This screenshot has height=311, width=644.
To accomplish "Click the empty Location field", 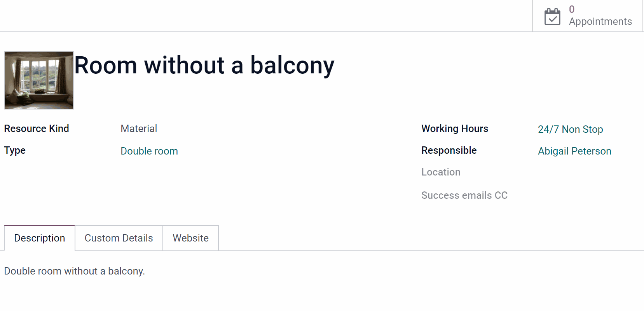I will point(589,172).
